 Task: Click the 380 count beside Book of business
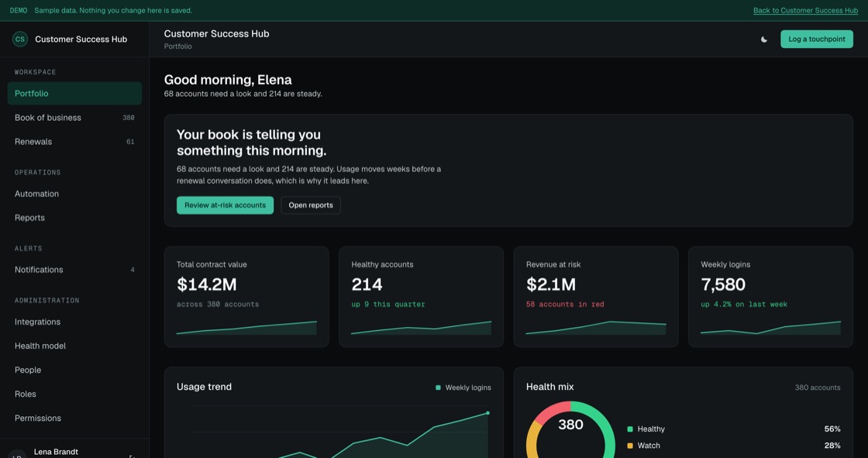pyautogui.click(x=129, y=118)
